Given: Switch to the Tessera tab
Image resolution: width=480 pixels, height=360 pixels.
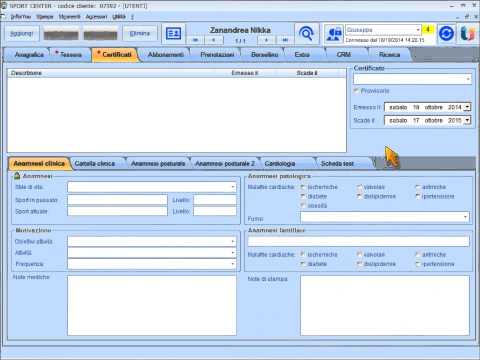Looking at the screenshot, I should coord(70,55).
